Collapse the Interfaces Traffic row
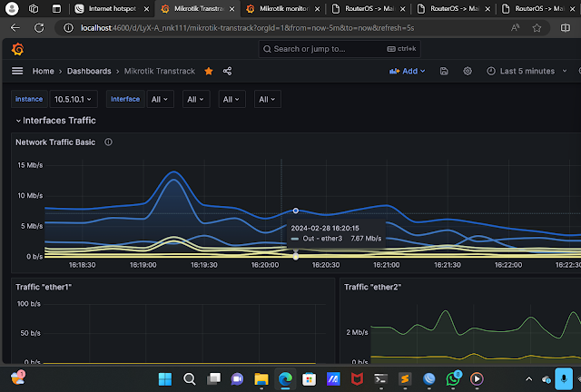Image resolution: width=581 pixels, height=392 pixels. (x=55, y=121)
